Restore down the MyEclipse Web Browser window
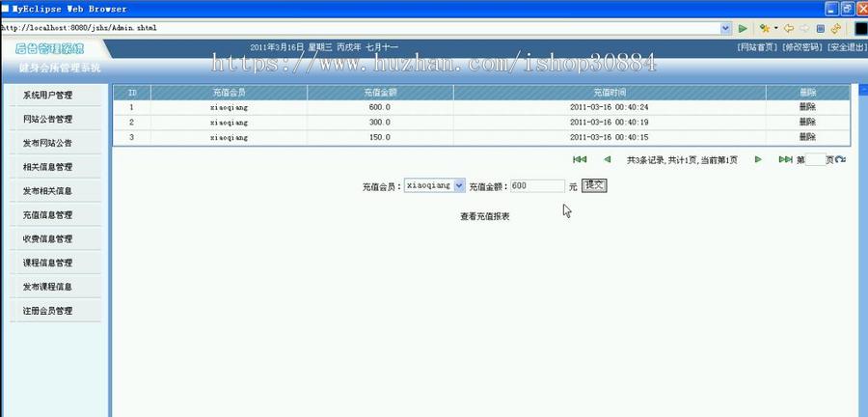868x417 pixels. tap(847, 9)
